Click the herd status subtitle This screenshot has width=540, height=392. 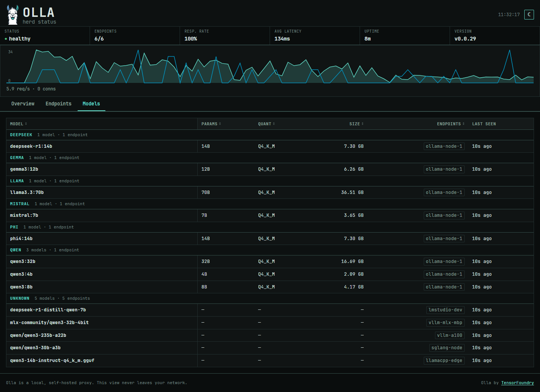click(39, 22)
